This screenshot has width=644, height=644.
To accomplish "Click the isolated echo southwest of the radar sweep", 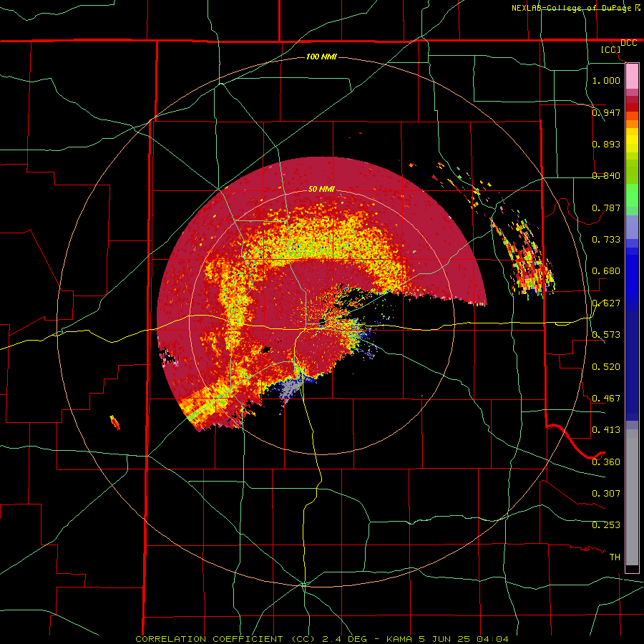I will pyautogui.click(x=115, y=423).
